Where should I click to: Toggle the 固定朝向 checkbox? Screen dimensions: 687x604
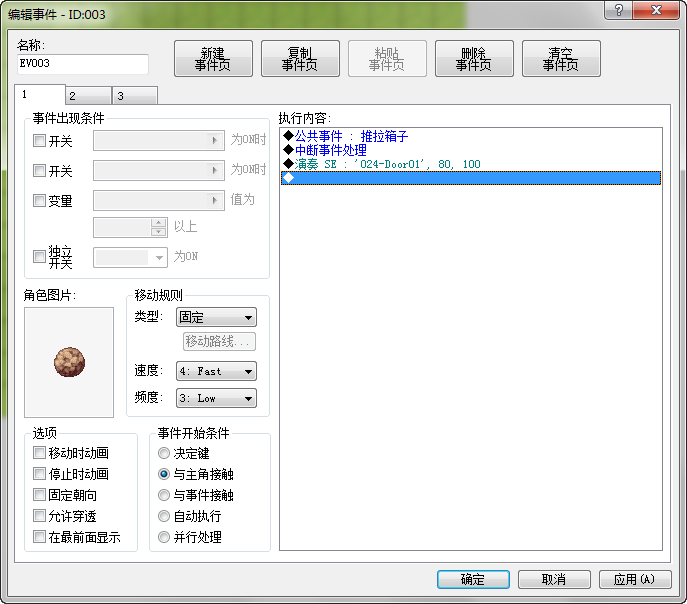(x=39, y=495)
